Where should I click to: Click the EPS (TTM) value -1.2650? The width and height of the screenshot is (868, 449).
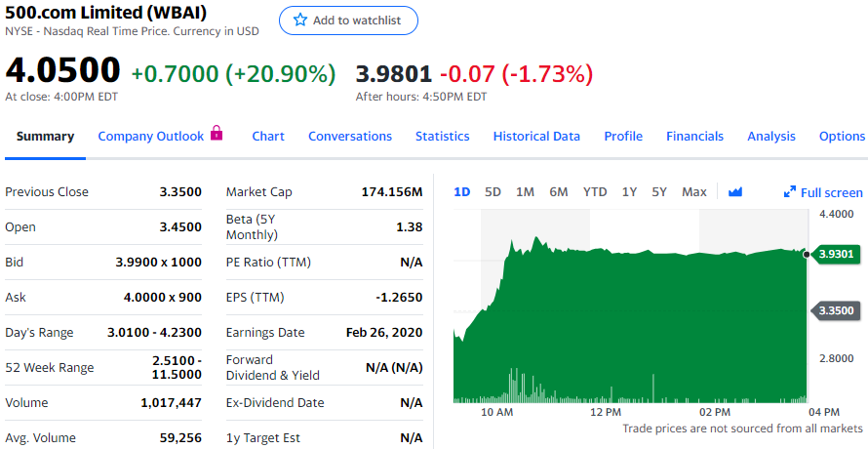[x=399, y=297]
